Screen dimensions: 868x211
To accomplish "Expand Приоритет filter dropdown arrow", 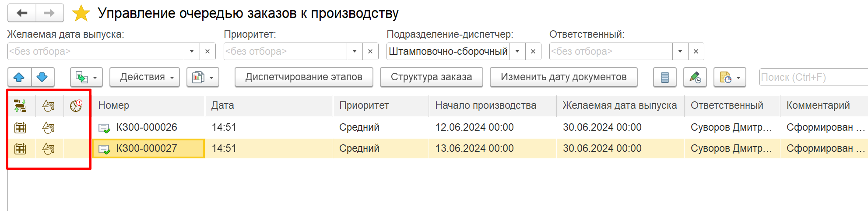I will point(355,51).
